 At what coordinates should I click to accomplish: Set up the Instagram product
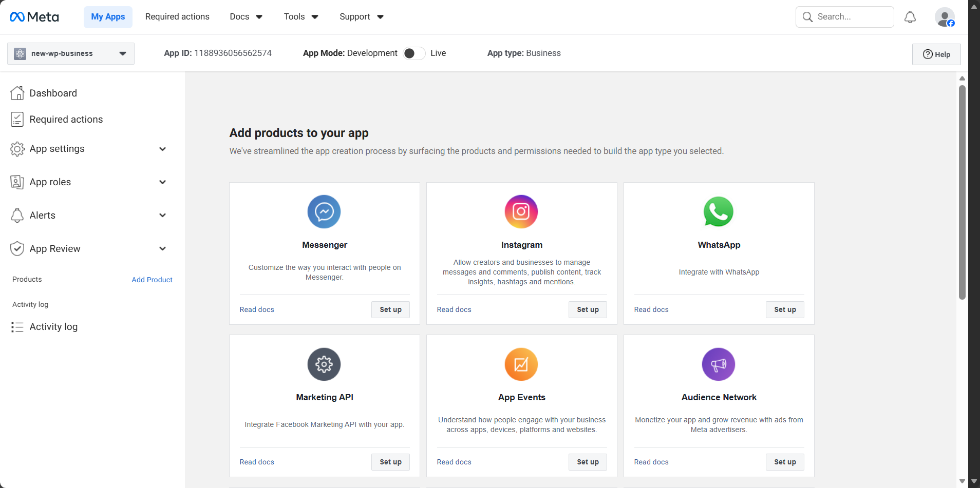point(588,309)
